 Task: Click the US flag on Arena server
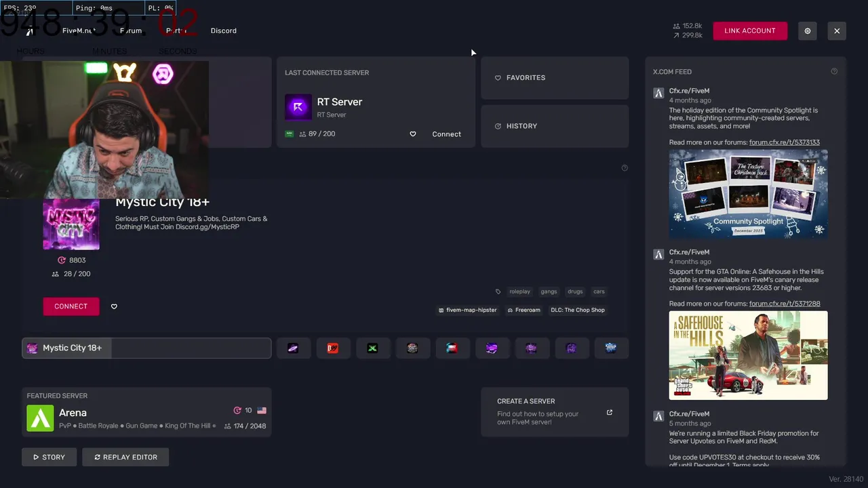coord(262,411)
